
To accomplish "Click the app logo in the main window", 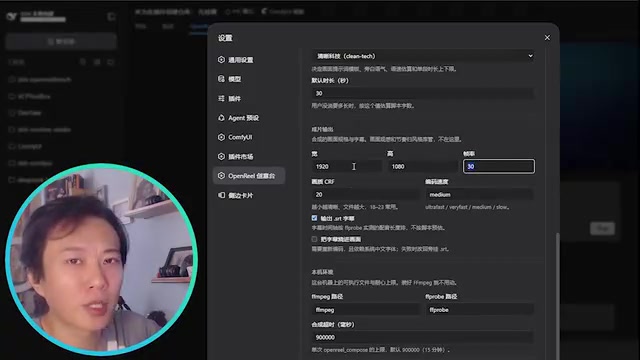I will coord(12,16).
